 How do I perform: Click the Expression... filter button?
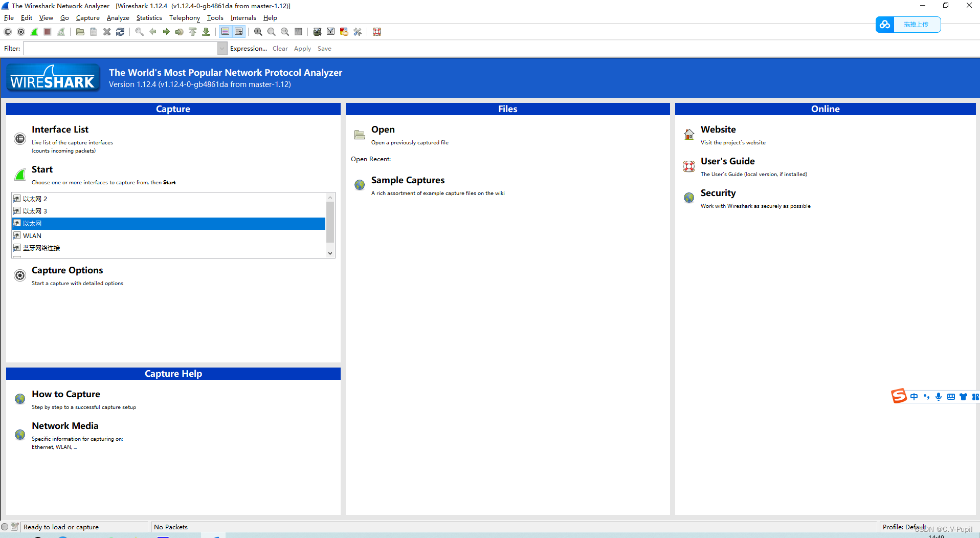(x=249, y=49)
